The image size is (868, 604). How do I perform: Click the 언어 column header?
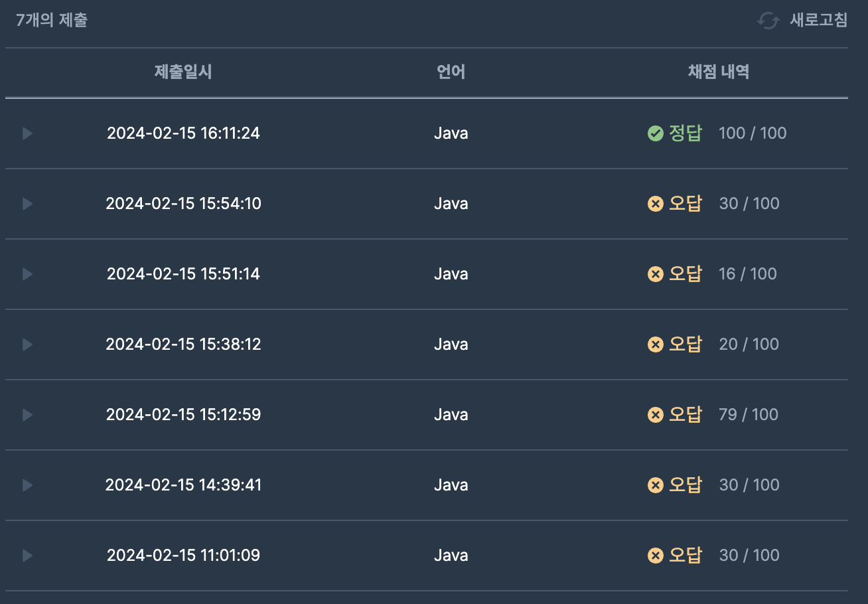click(451, 72)
